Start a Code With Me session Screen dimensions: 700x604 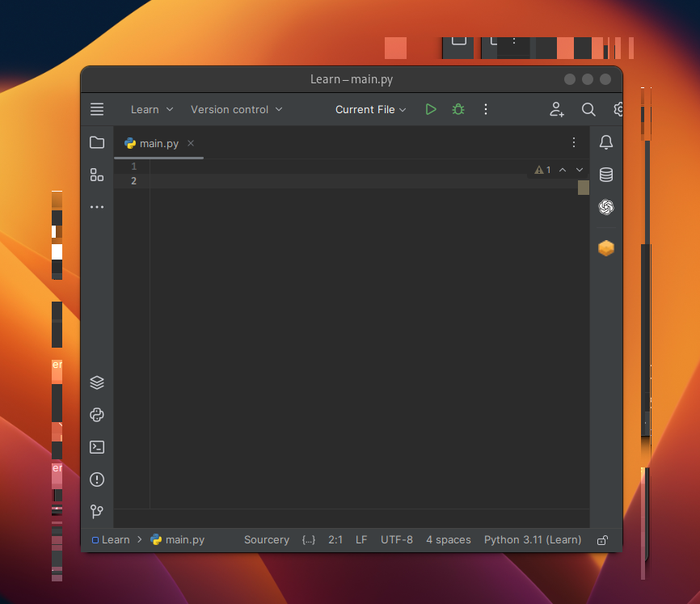(556, 109)
